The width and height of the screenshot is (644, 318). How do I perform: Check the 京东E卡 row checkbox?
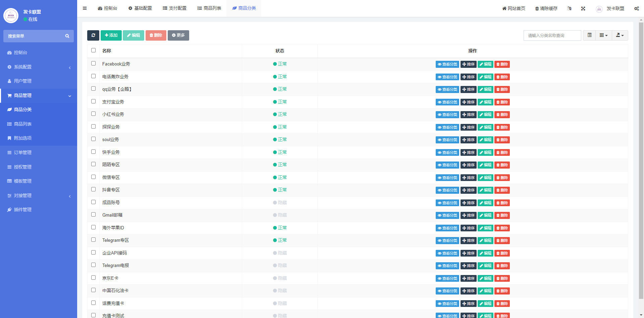(x=94, y=278)
